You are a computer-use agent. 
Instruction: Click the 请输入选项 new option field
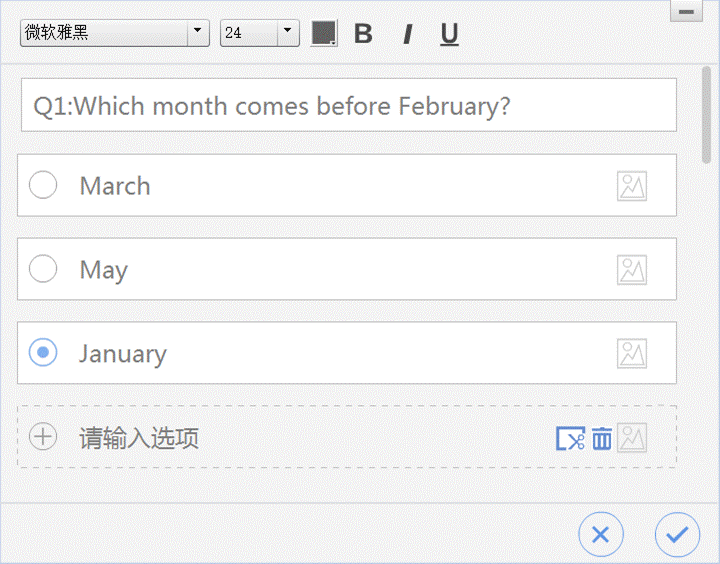[x=347, y=437]
